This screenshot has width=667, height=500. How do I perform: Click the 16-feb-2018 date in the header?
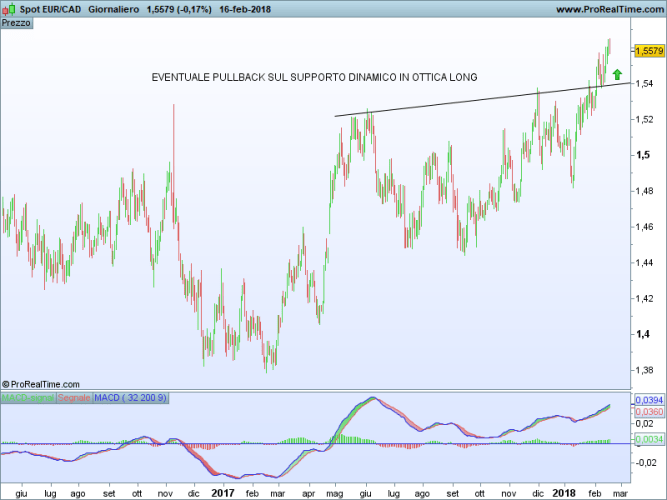[x=247, y=9]
